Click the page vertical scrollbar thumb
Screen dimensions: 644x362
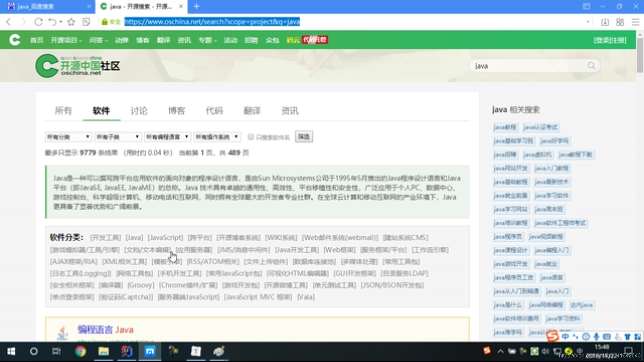[640, 55]
